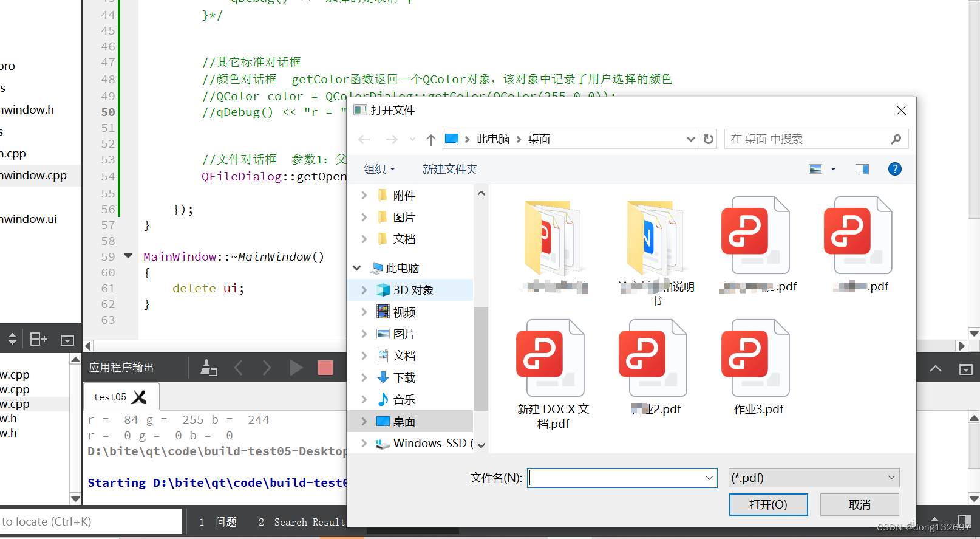The height and width of the screenshot is (539, 980).
Task: Click the search magnifier icon
Action: click(x=896, y=139)
